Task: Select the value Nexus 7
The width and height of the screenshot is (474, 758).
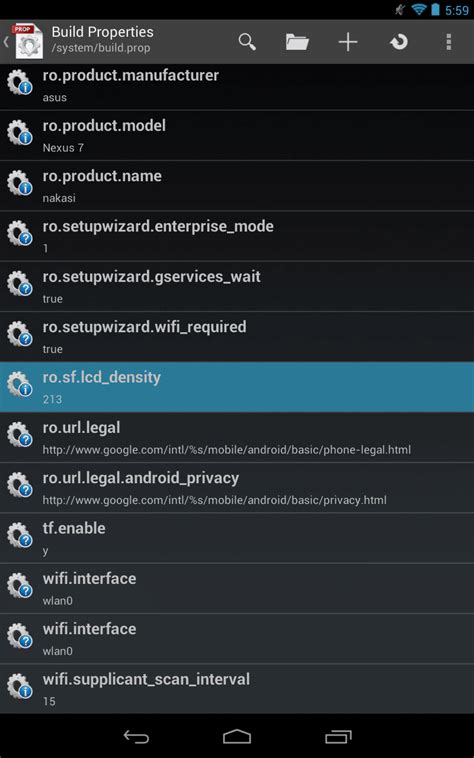Action: point(63,148)
